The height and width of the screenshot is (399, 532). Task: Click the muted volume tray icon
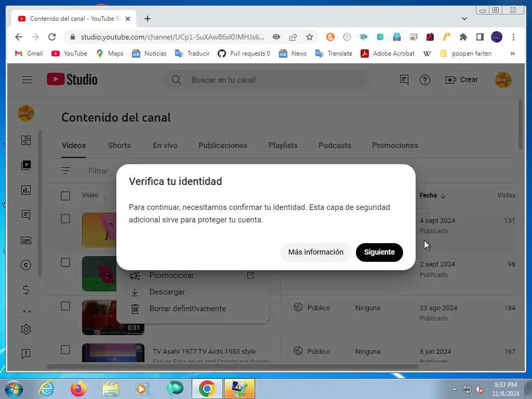tap(480, 390)
